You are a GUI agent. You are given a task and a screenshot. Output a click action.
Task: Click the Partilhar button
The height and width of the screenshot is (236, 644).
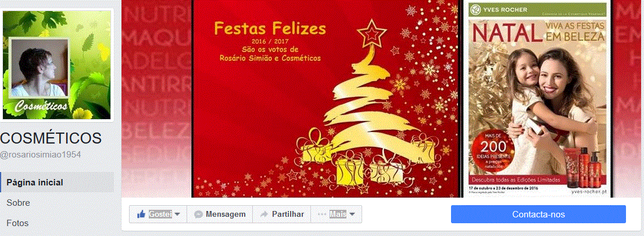pos(282,214)
